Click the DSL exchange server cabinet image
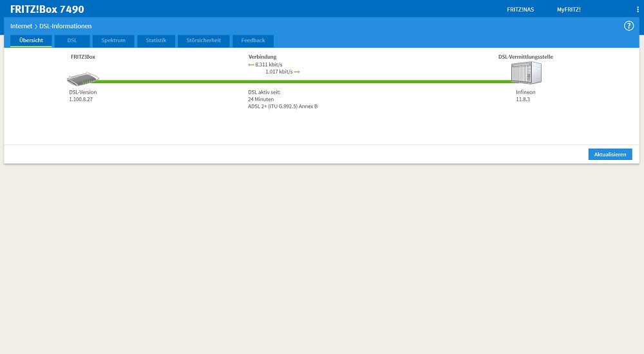This screenshot has width=644, height=354. (526, 73)
